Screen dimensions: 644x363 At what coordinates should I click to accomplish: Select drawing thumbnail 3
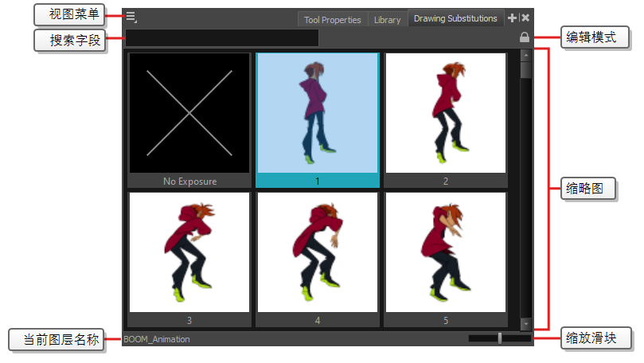tap(189, 252)
